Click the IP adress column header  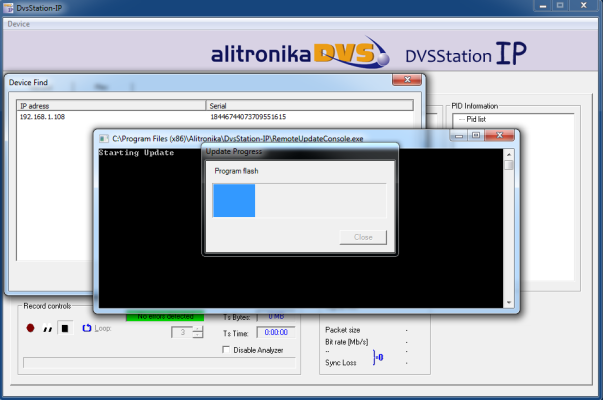tap(110, 105)
